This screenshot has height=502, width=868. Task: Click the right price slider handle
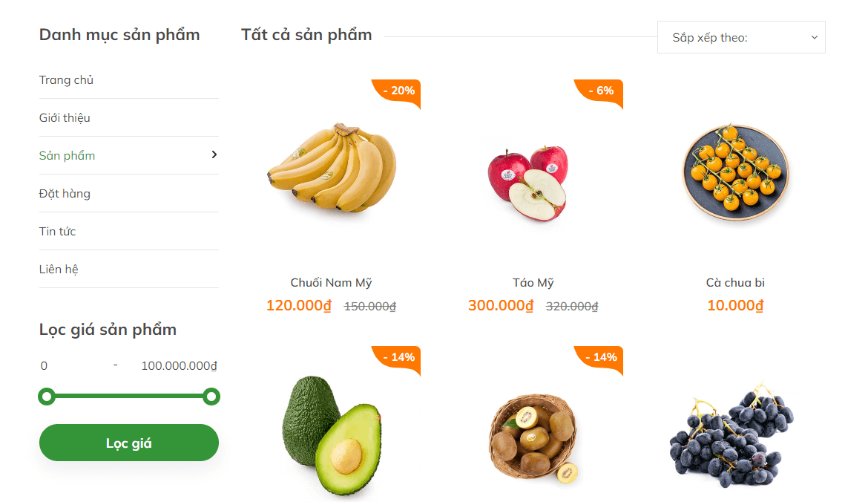pos(211,397)
